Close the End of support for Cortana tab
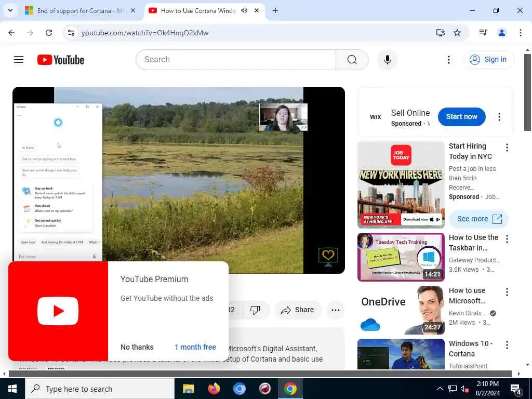 coord(133,10)
